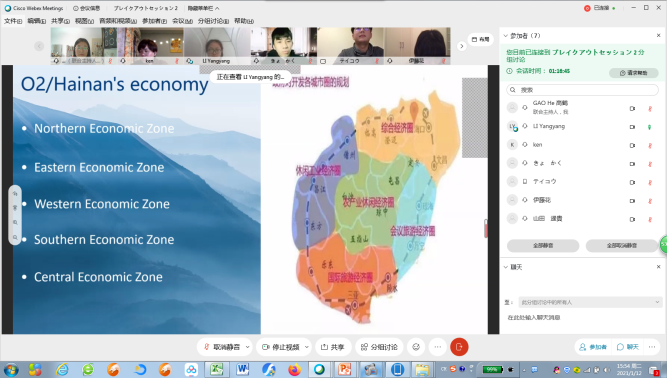This screenshot has height=378, width=667.
Task: Expand the audio options arrow next to 取消静音
Action: [248, 347]
